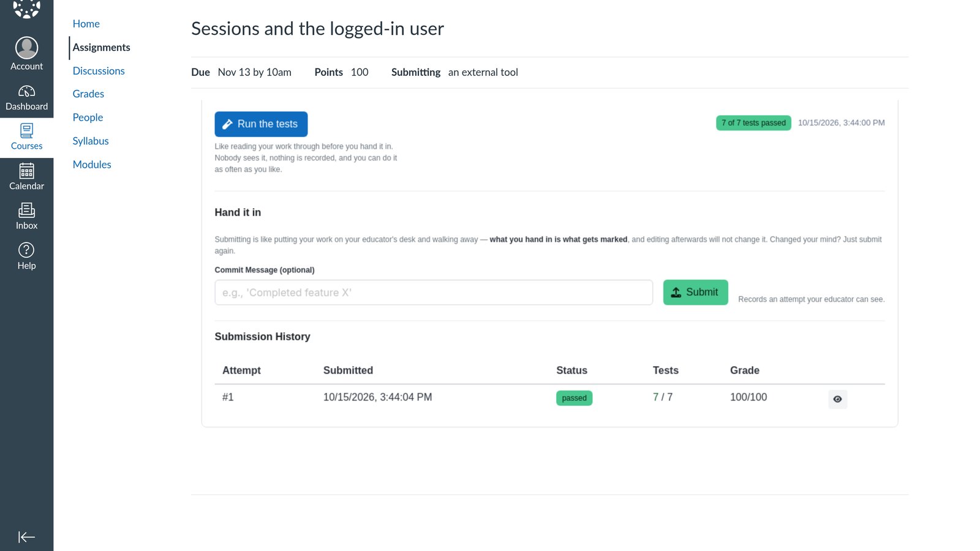Click the 'Tests' column header
This screenshot has width=980, height=551.
[x=665, y=370]
